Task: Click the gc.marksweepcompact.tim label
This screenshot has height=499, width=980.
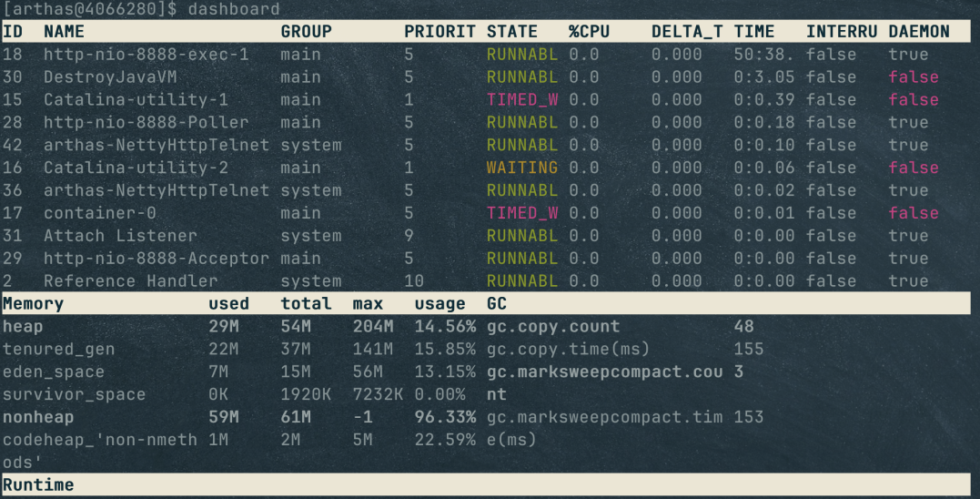Action: 604,417
